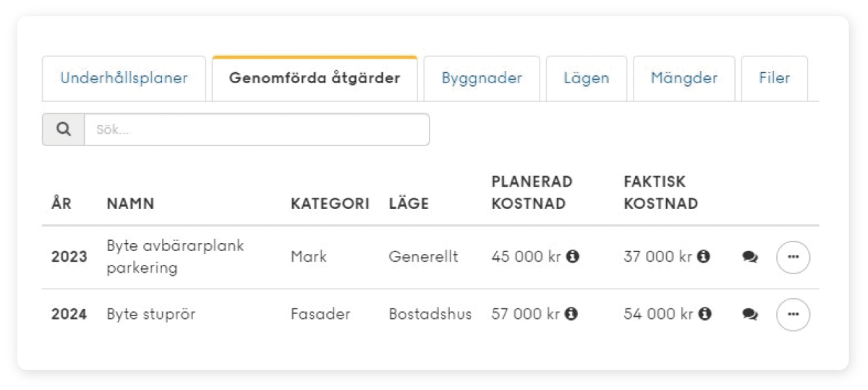The width and height of the screenshot is (868, 390).
Task: Switch to Underhållsplaner tab
Action: pos(124,78)
